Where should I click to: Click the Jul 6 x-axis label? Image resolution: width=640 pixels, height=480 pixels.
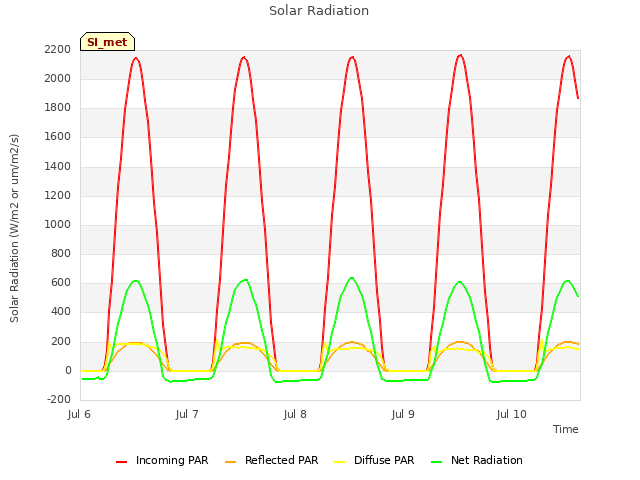(79, 414)
